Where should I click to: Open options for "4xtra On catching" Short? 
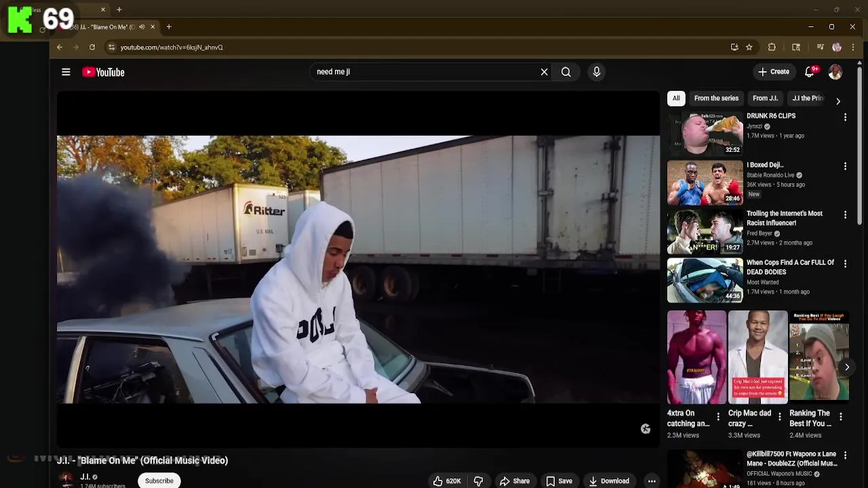(718, 417)
